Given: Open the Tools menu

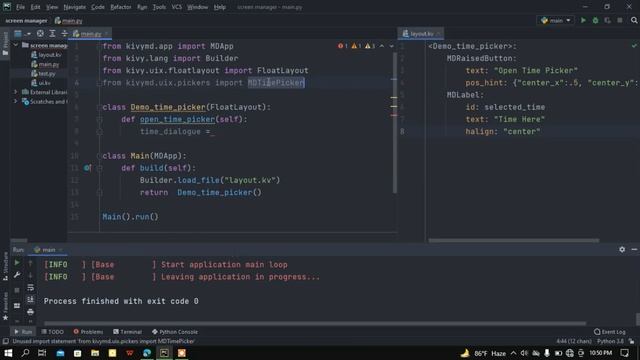Looking at the screenshot, I should 159,7.
